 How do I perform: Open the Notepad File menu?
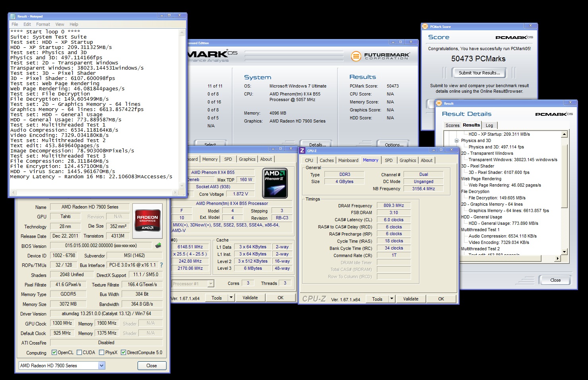point(15,24)
